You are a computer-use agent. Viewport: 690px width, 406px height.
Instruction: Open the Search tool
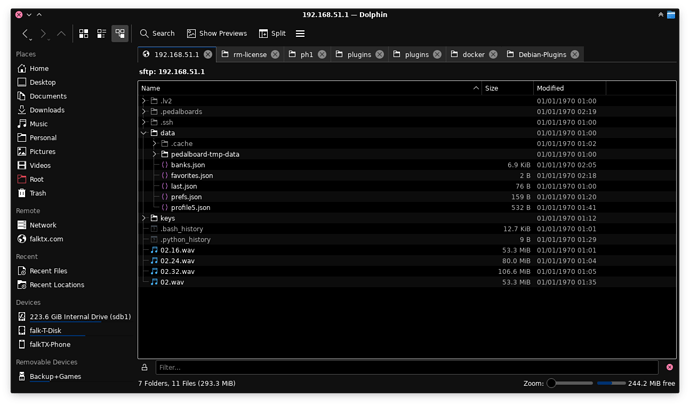click(157, 33)
